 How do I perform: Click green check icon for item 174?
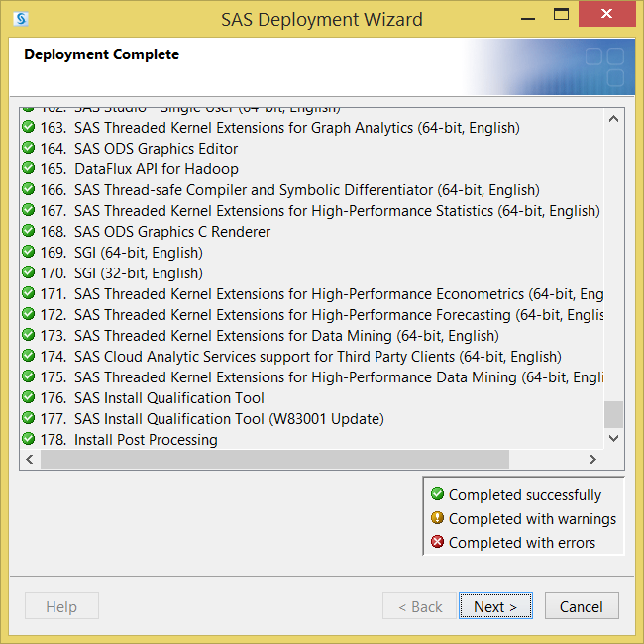pos(28,356)
